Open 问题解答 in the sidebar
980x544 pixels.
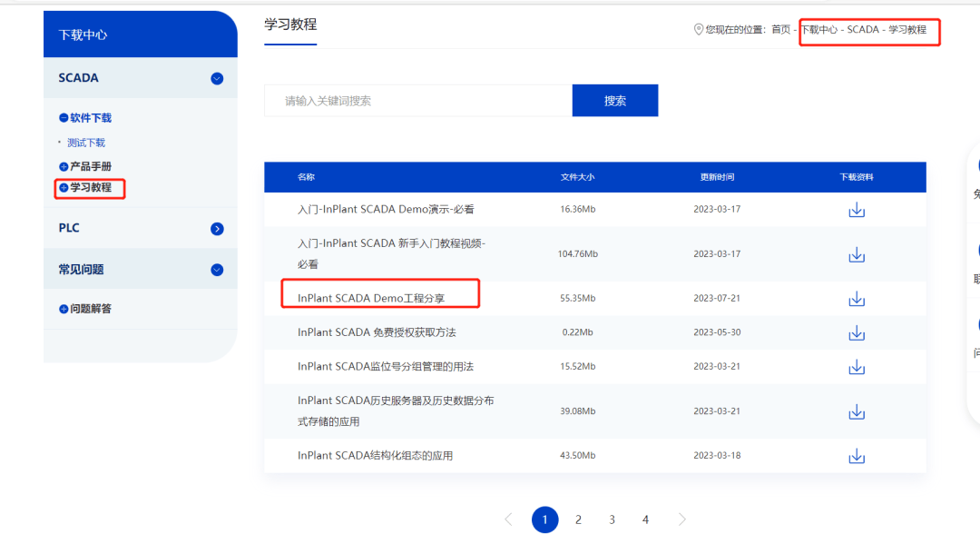pos(91,309)
